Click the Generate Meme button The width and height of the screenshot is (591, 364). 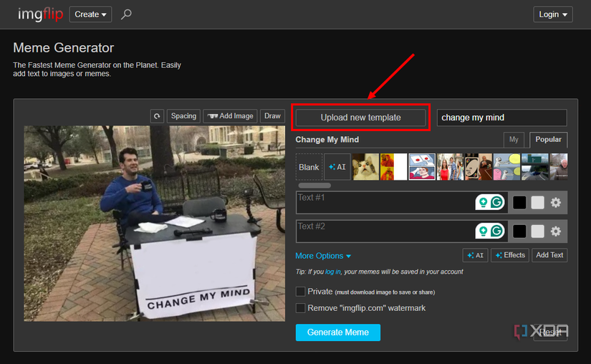(x=338, y=332)
